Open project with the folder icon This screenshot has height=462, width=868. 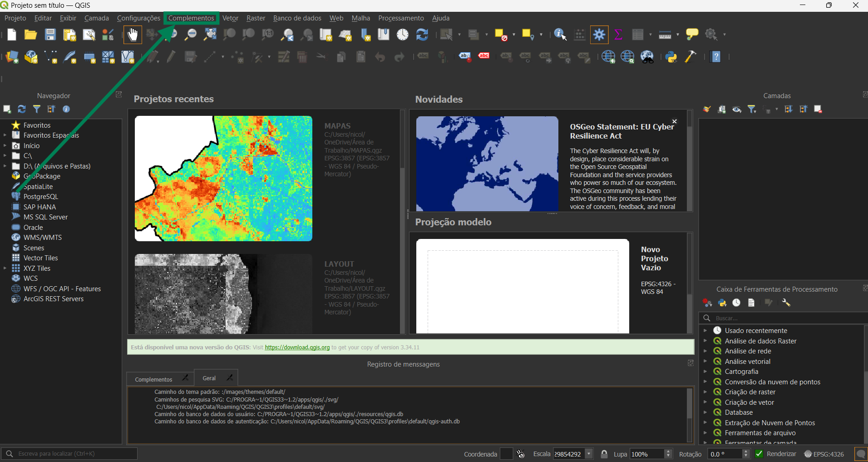[30, 35]
